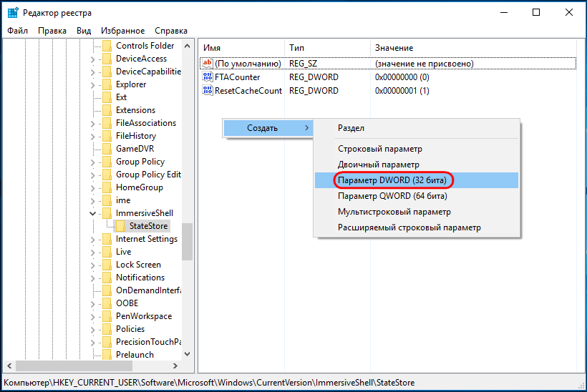Expand the Explorer tree node
The height and width of the screenshot is (392, 587).
pos(92,84)
